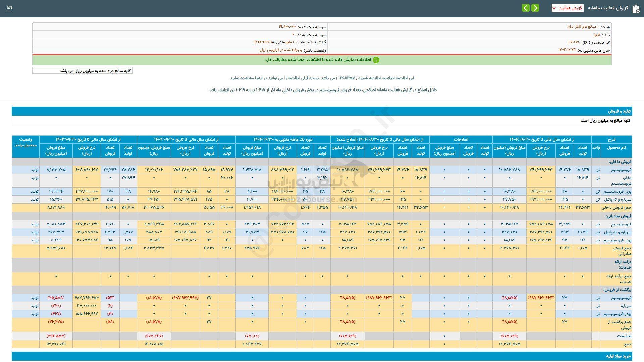Click the info icon in the green confirmation bar
The image size is (644, 362).
point(376,60)
